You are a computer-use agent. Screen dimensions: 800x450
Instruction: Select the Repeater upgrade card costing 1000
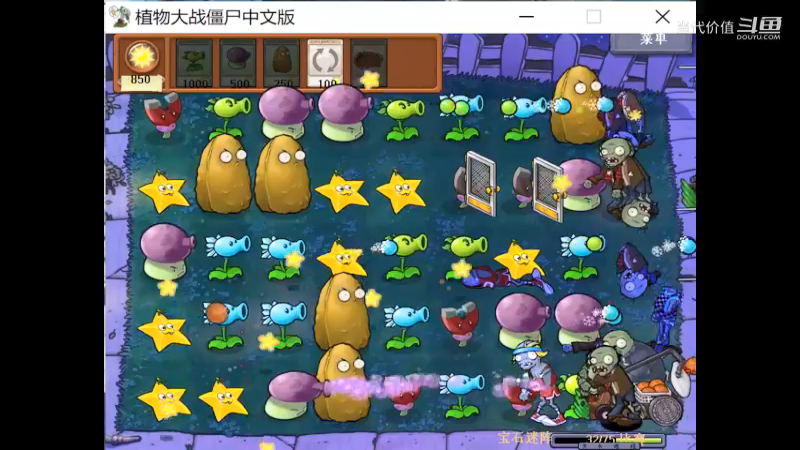click(194, 63)
